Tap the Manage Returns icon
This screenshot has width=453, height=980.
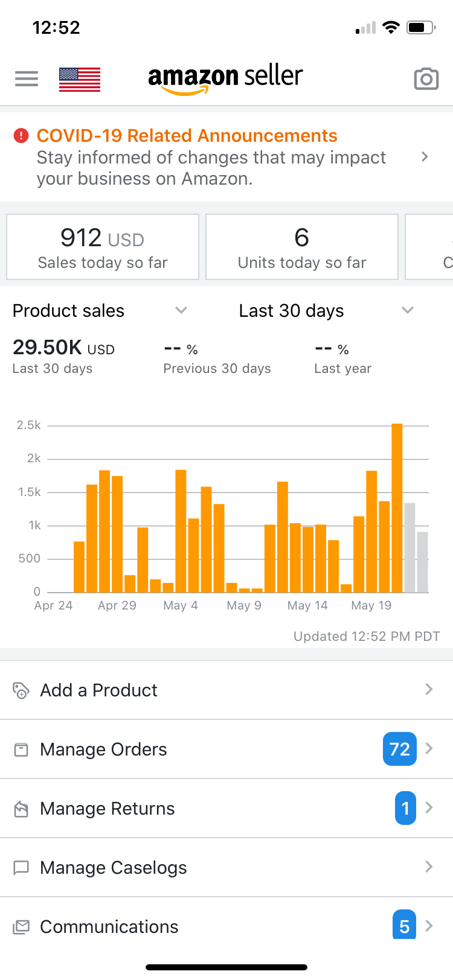(21, 809)
